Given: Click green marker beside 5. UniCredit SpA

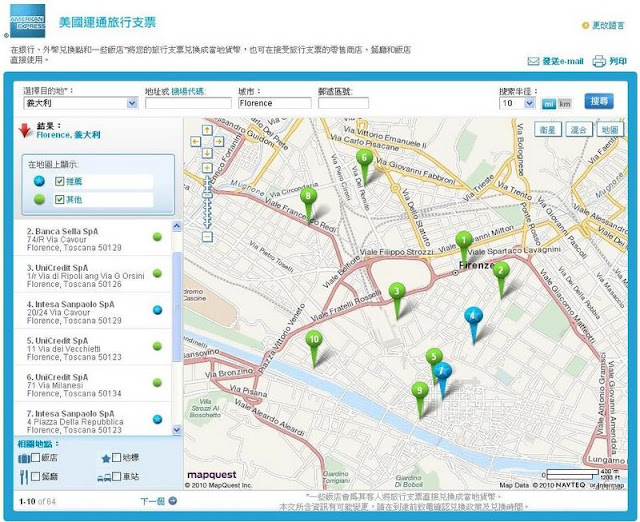Looking at the screenshot, I should coord(157,346).
